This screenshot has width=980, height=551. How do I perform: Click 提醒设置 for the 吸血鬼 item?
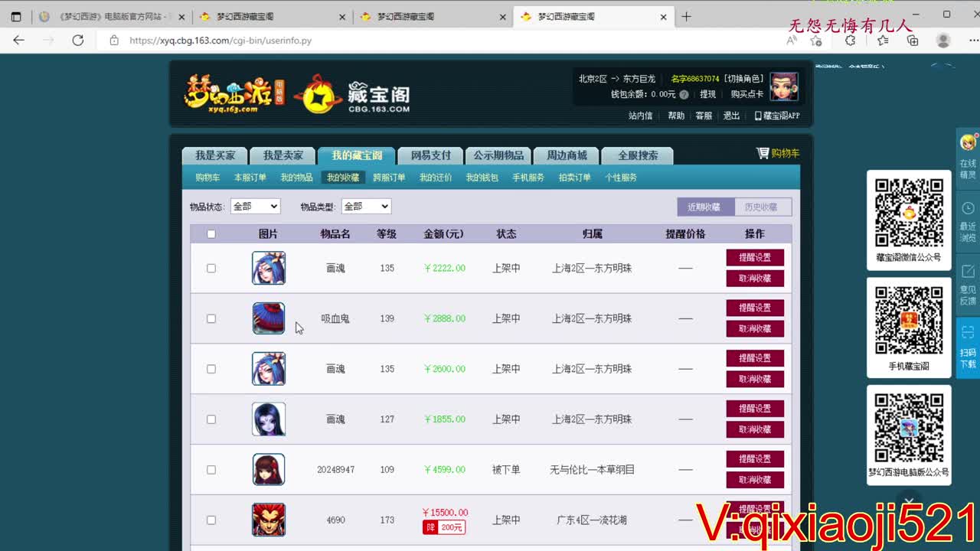click(754, 308)
